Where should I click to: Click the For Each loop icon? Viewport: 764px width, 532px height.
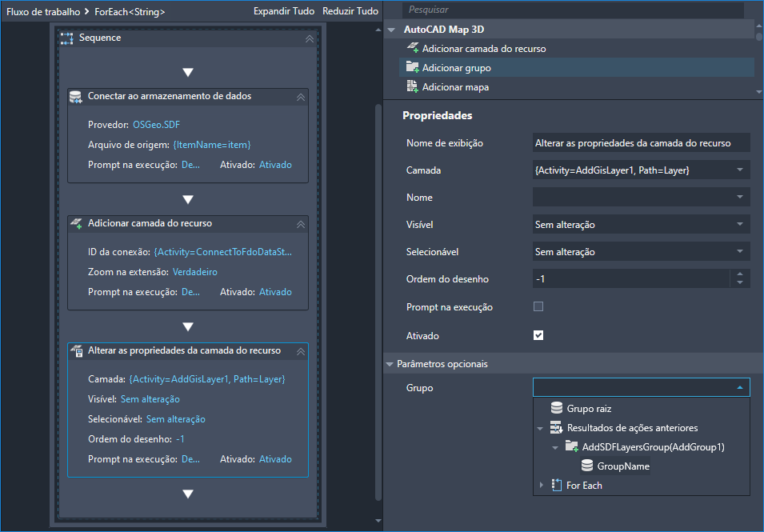(x=557, y=485)
